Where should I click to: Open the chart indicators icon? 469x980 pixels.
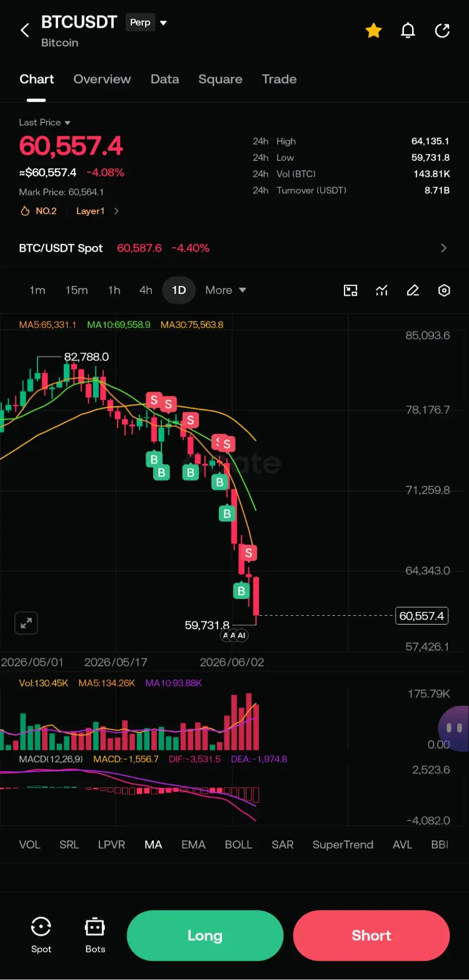[x=381, y=290]
